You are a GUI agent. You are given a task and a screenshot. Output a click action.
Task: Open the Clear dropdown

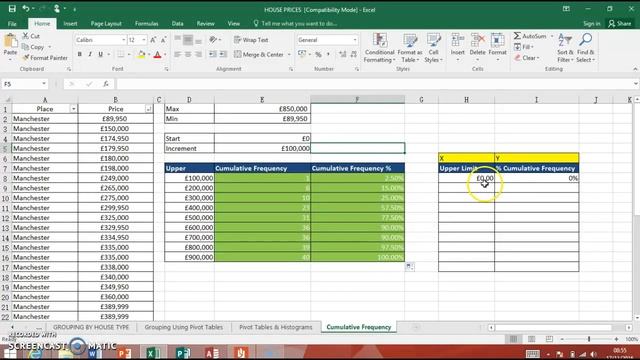[527, 58]
